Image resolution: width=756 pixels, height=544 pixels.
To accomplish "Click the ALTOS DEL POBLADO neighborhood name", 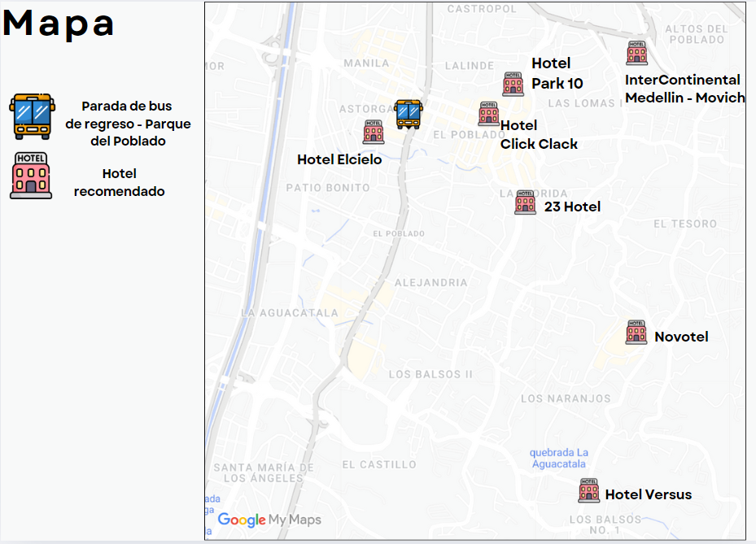I will 697,34.
